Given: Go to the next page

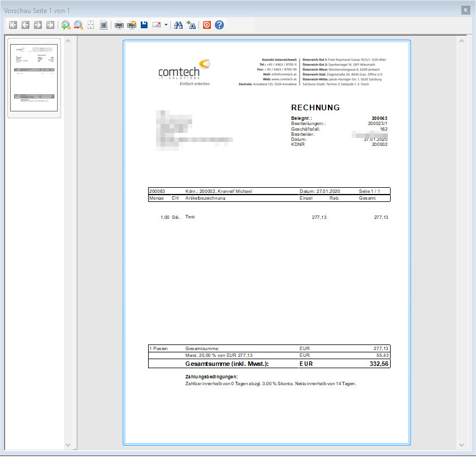Looking at the screenshot, I should coord(38,25).
